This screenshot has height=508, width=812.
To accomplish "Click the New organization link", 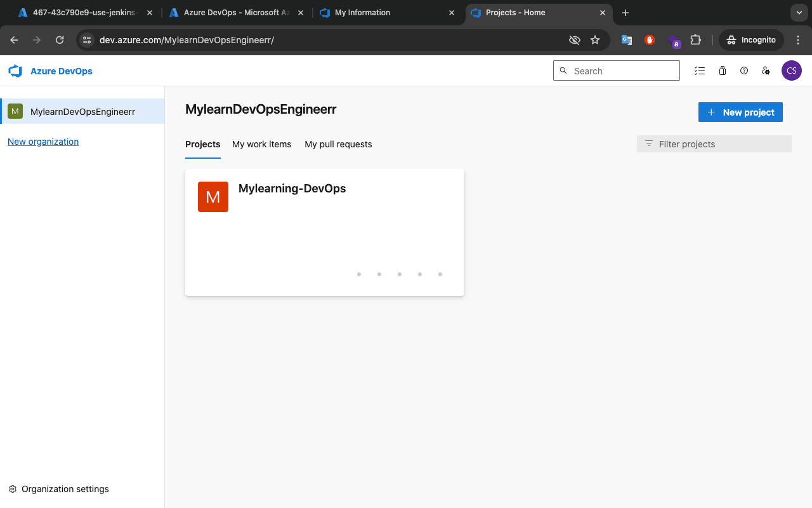I will tap(43, 142).
